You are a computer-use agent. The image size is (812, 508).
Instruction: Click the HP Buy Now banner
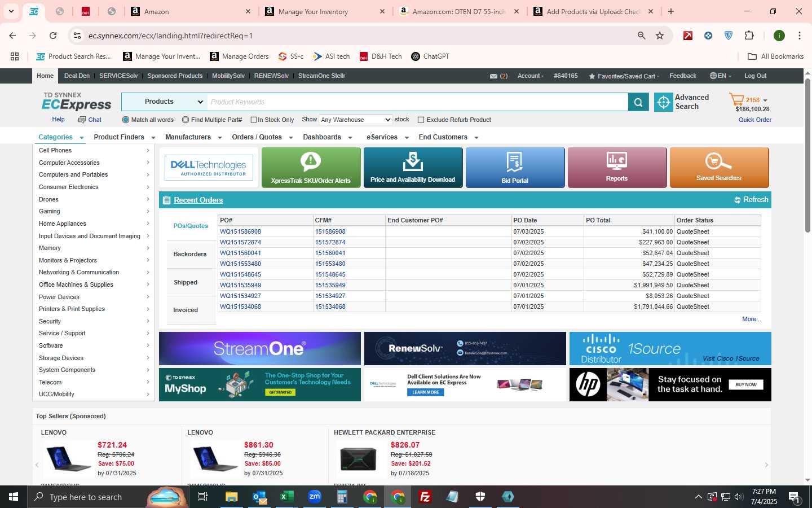(x=670, y=385)
